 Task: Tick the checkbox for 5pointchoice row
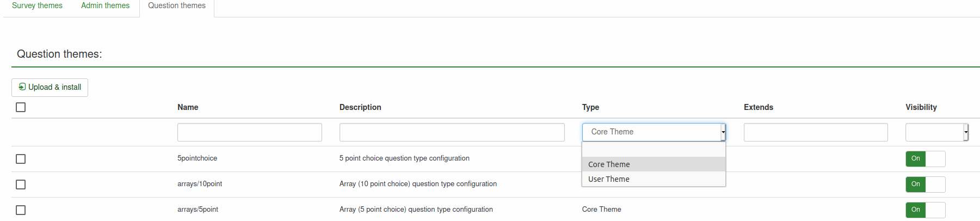click(x=21, y=159)
